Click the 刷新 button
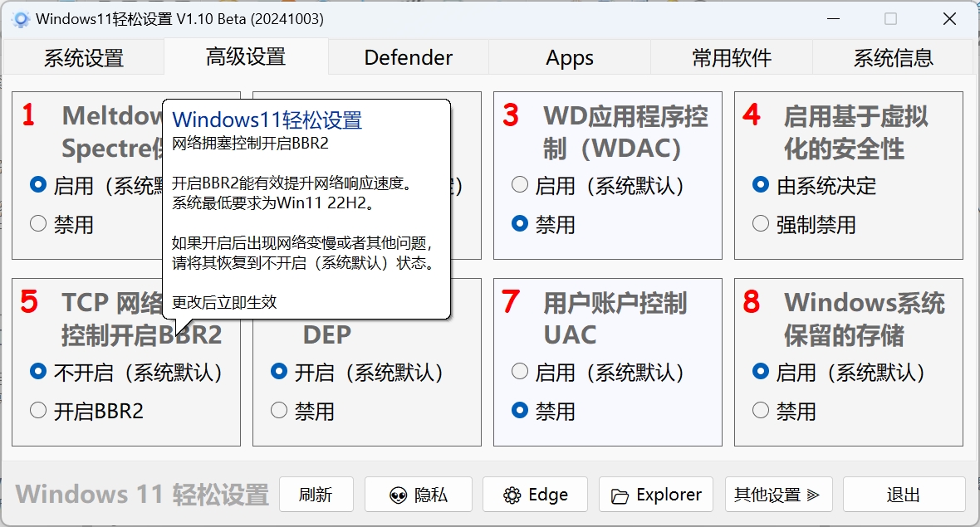This screenshot has height=527, width=980. 316,495
